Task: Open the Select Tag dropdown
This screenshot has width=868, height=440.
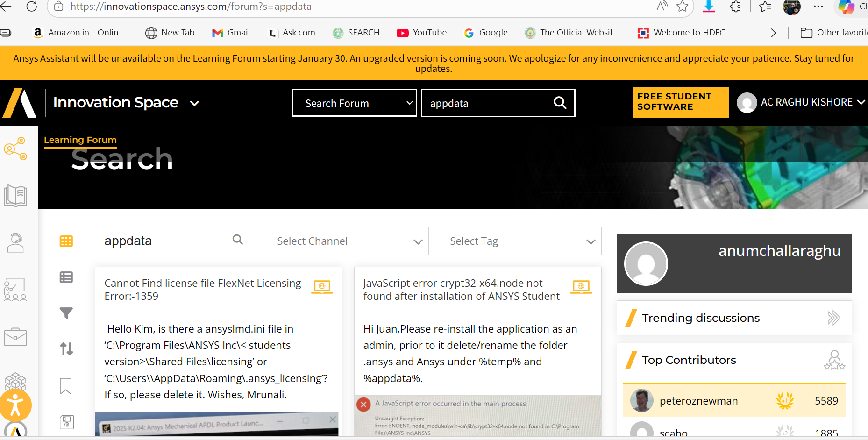Action: tap(521, 241)
